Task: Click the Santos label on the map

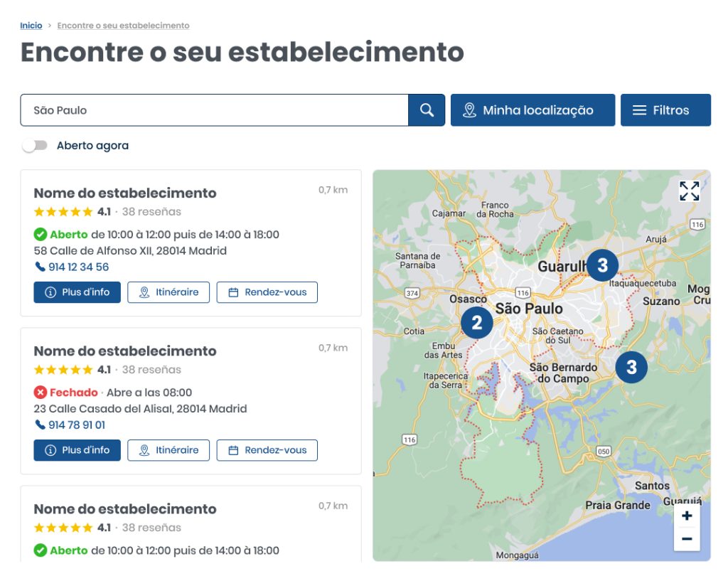Action: (x=652, y=486)
